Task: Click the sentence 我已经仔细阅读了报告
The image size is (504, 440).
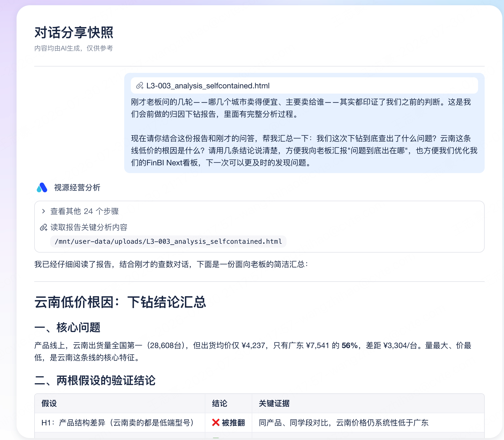Action: coord(171,264)
